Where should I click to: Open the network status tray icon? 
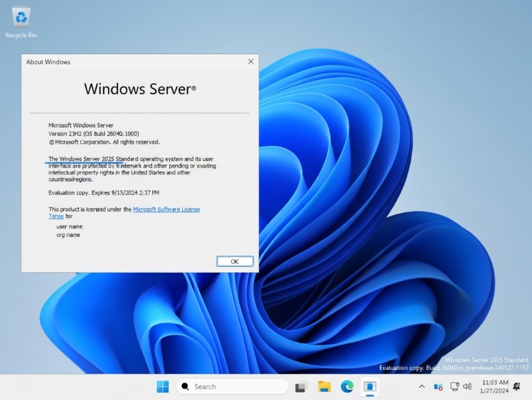[x=454, y=386]
